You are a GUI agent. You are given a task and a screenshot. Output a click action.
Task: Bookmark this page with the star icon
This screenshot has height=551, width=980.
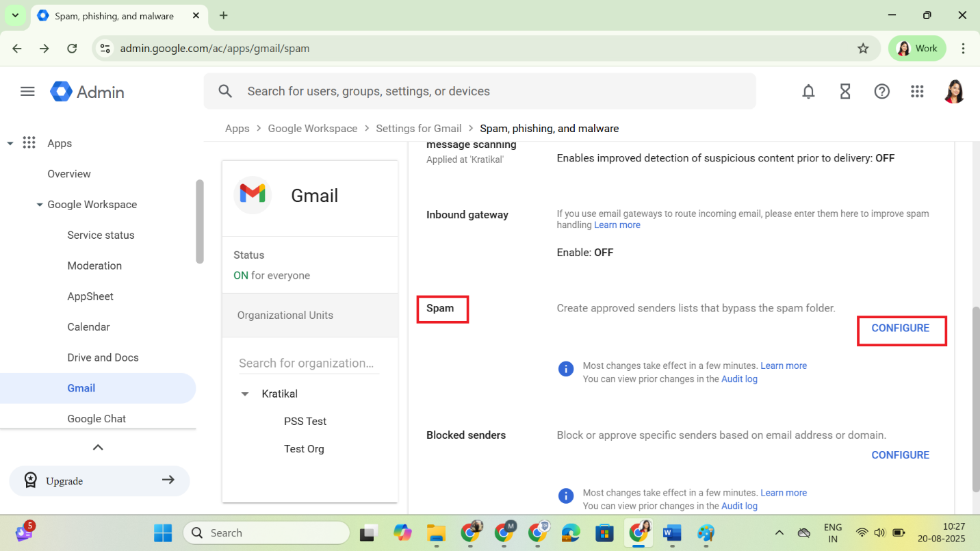(x=863, y=49)
